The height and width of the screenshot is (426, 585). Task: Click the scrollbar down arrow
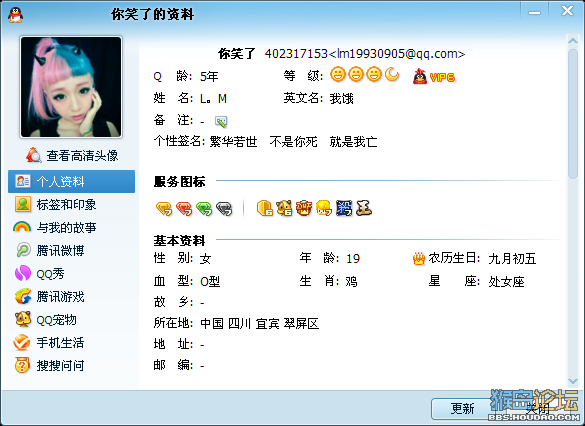572,381
